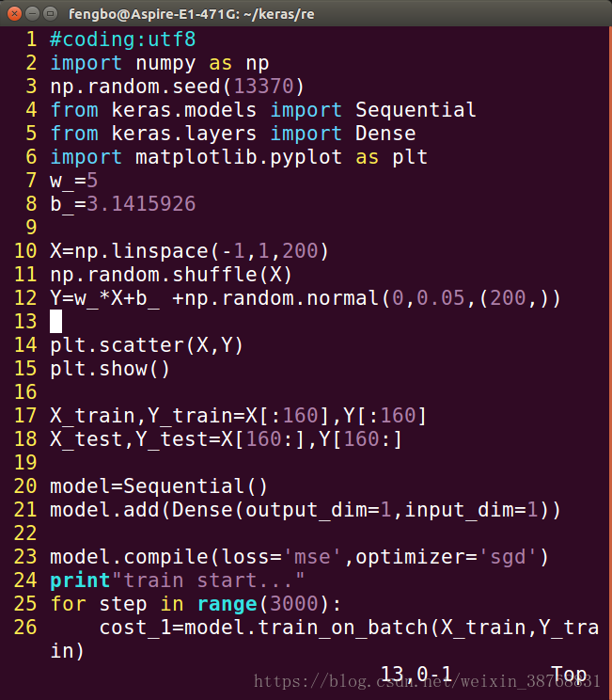Click the vim scroll position indicator Top
The height and width of the screenshot is (700, 612).
[x=569, y=674]
